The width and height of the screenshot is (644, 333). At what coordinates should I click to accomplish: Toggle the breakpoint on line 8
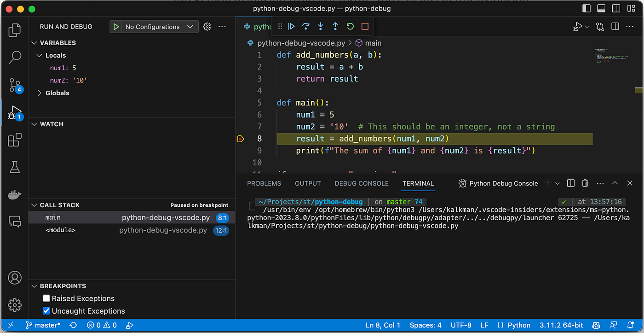(x=241, y=139)
